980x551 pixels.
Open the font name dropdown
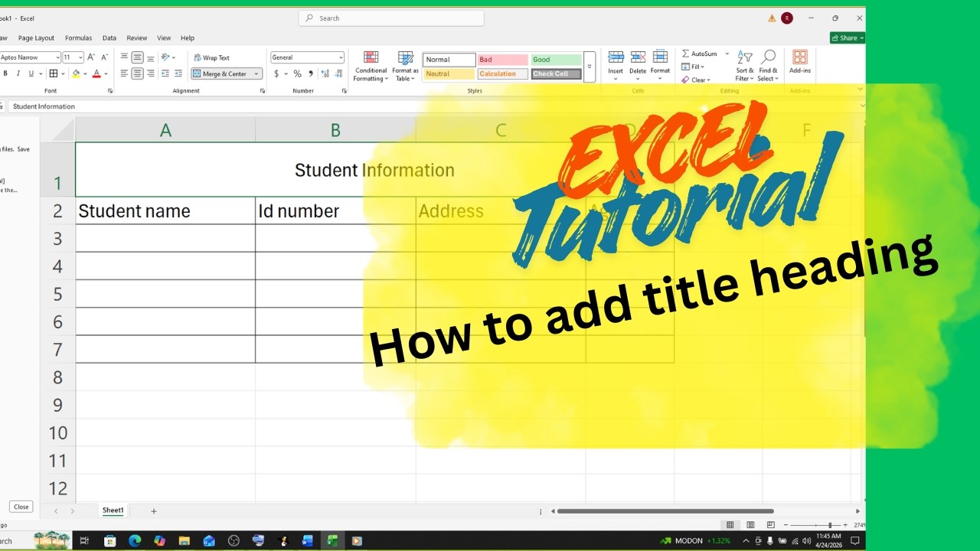pos(57,57)
